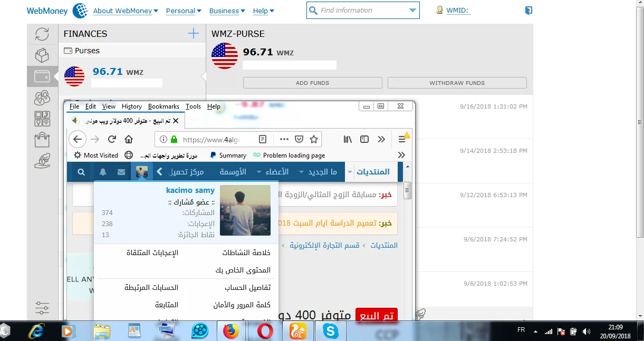
Task: Show site info icon in Firefox address bar
Action: point(164,139)
